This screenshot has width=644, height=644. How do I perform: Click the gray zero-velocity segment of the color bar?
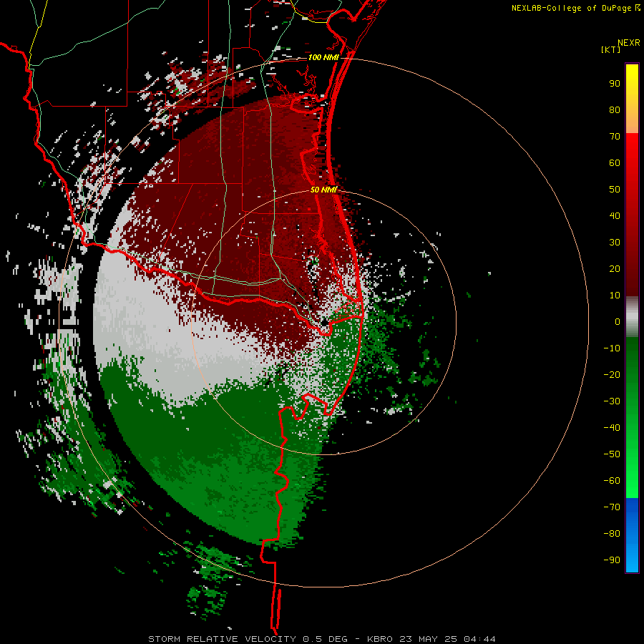[632, 317]
